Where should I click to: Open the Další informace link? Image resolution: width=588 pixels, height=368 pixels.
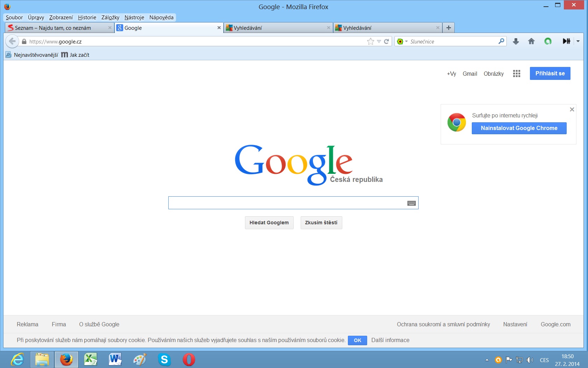pos(390,340)
